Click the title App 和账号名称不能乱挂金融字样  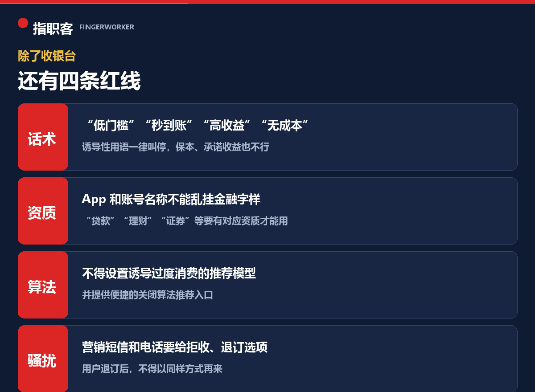point(171,200)
